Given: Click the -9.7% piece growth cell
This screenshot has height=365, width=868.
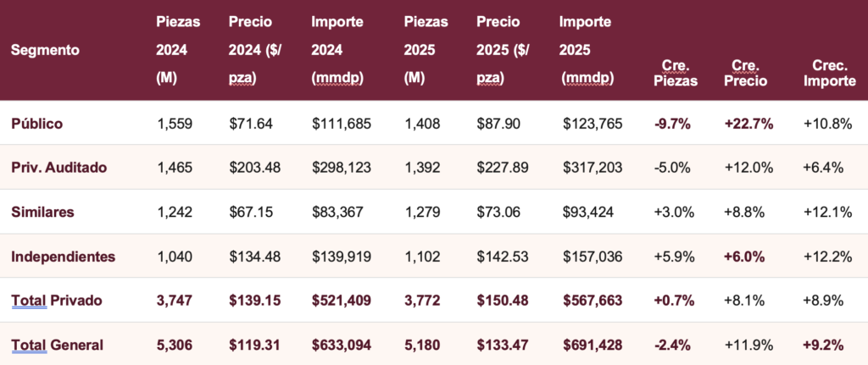Looking at the screenshot, I should (x=673, y=123).
